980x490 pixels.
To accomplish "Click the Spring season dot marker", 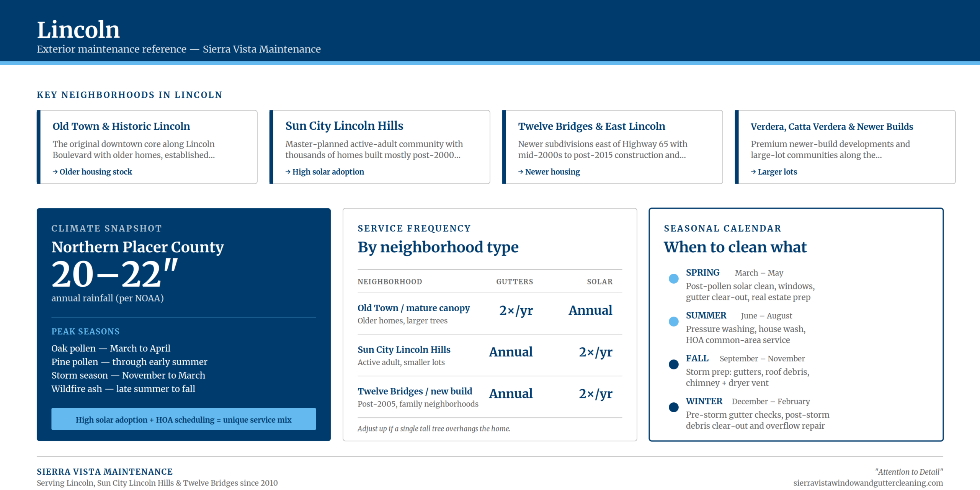I will click(673, 279).
